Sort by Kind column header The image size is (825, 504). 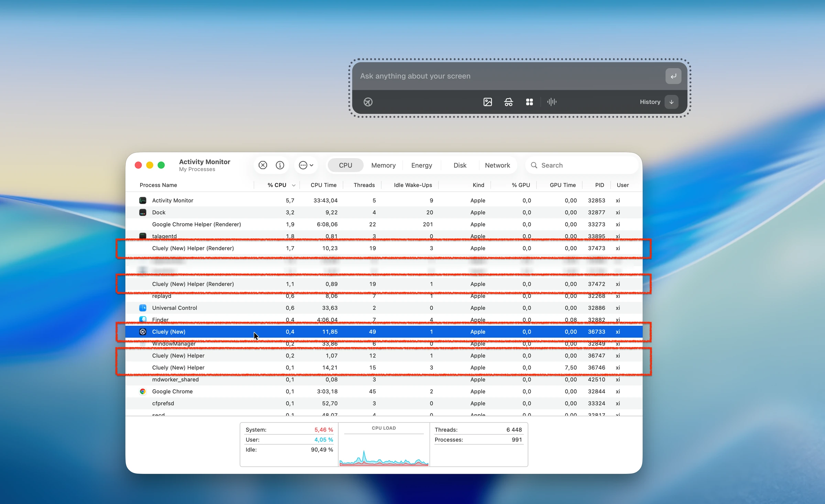click(478, 185)
